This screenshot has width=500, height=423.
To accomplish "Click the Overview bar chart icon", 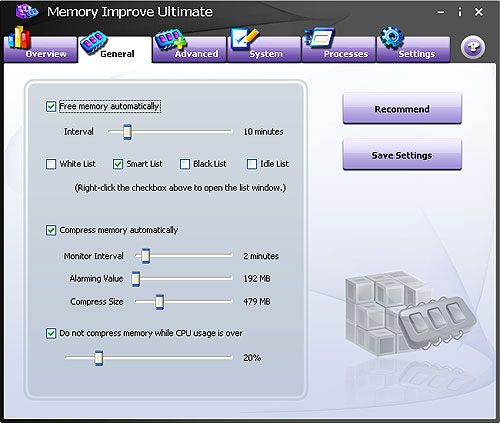I will click(x=19, y=37).
